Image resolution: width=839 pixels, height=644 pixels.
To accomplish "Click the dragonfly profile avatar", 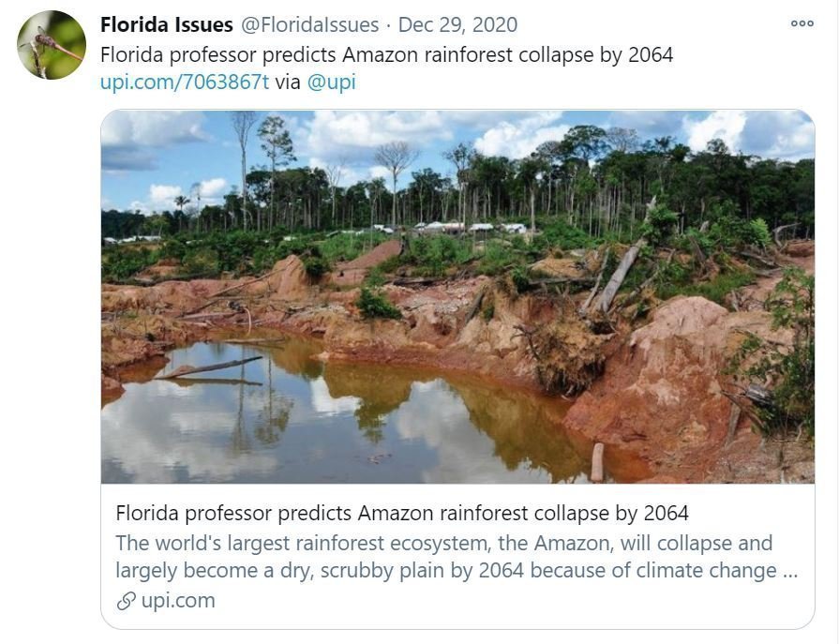I will 52,45.
